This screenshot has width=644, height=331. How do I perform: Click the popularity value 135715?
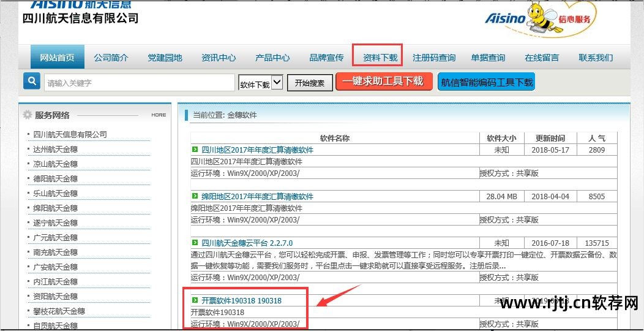pyautogui.click(x=597, y=243)
